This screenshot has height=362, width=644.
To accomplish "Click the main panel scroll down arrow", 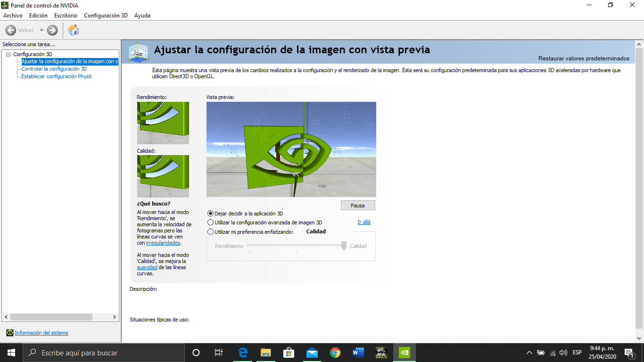I will [639, 338].
